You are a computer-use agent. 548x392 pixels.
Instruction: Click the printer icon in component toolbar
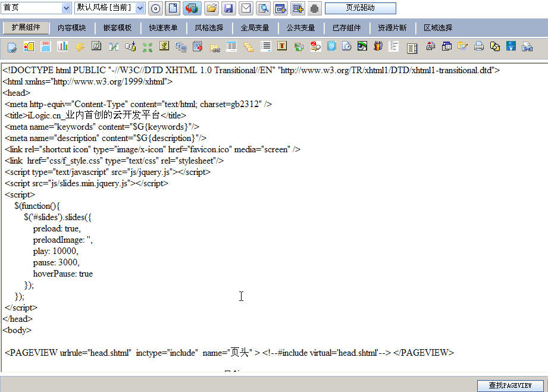[478, 46]
